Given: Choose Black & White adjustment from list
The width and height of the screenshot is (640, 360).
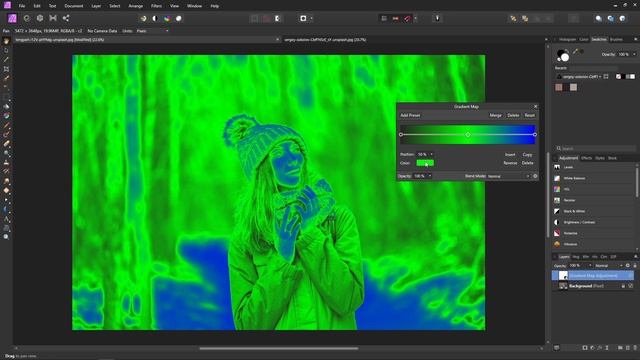Looking at the screenshot, I should [x=594, y=211].
